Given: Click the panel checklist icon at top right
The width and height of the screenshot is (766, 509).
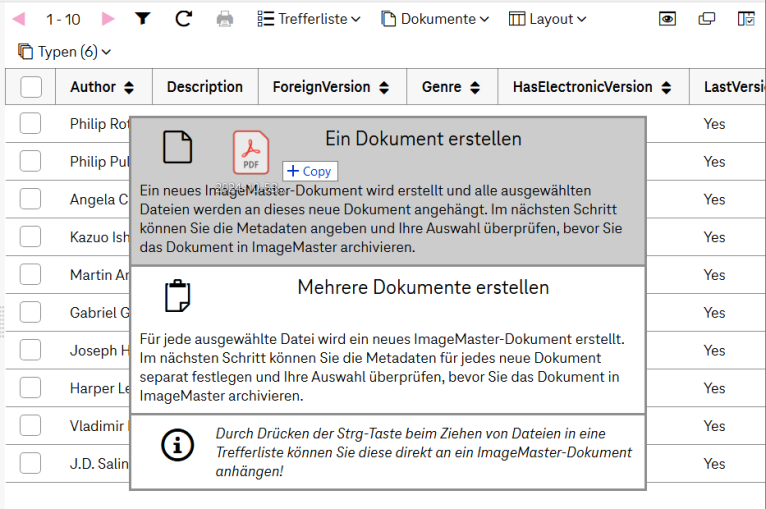Looking at the screenshot, I should pos(746,19).
